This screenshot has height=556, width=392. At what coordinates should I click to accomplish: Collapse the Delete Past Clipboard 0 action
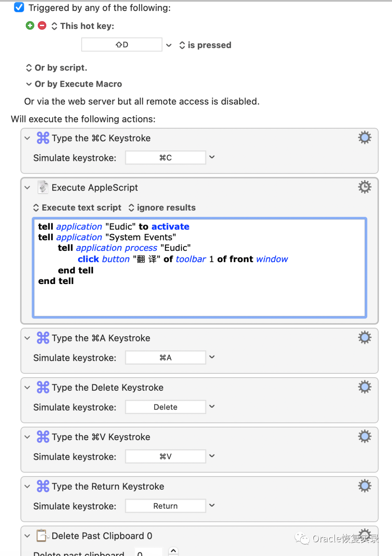tap(27, 536)
